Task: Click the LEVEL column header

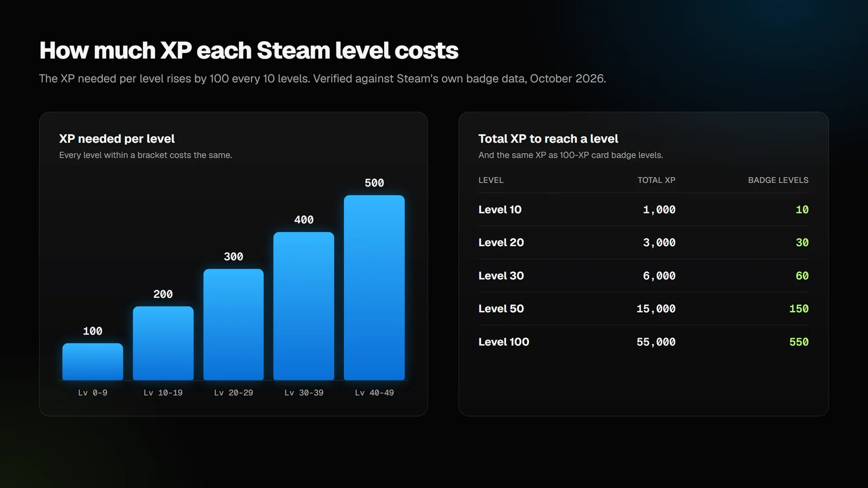Action: [491, 180]
